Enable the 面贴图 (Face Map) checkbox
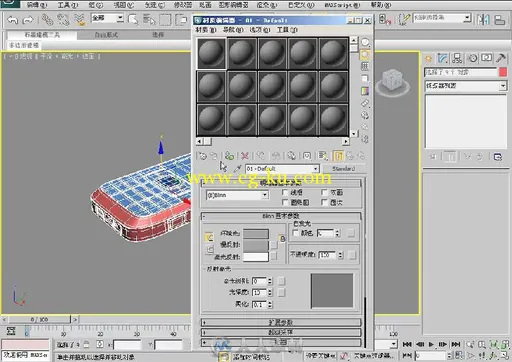Image resolution: width=512 pixels, height=362 pixels. [285, 202]
